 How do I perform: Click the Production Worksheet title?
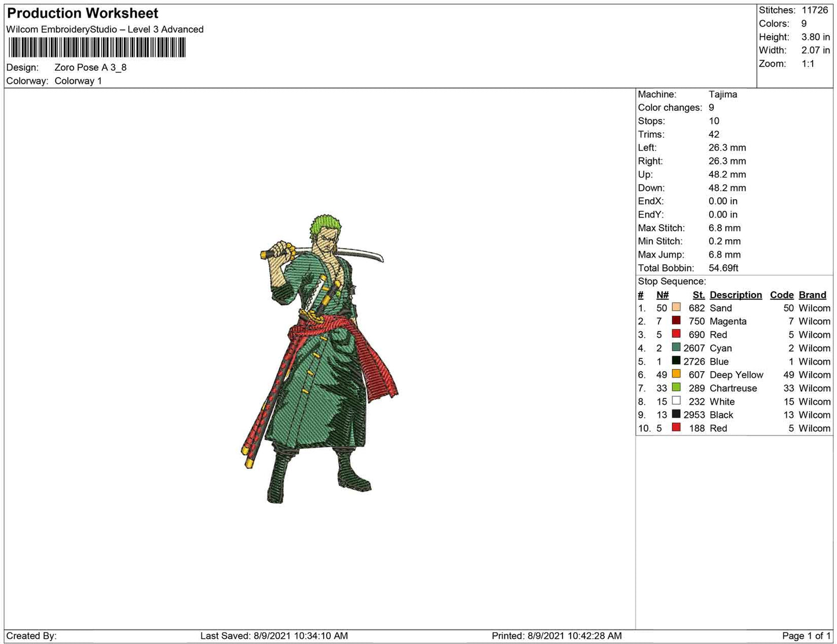(x=82, y=13)
